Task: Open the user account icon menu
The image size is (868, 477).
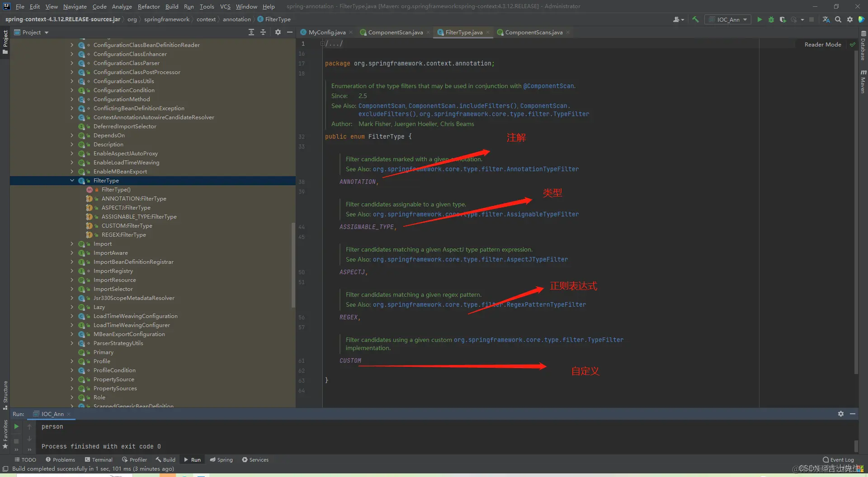Action: point(678,19)
